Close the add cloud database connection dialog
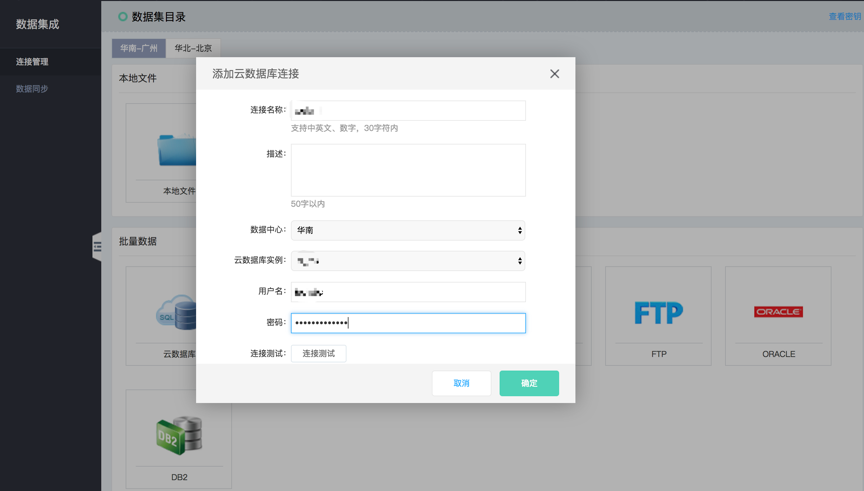The height and width of the screenshot is (491, 864). [554, 74]
